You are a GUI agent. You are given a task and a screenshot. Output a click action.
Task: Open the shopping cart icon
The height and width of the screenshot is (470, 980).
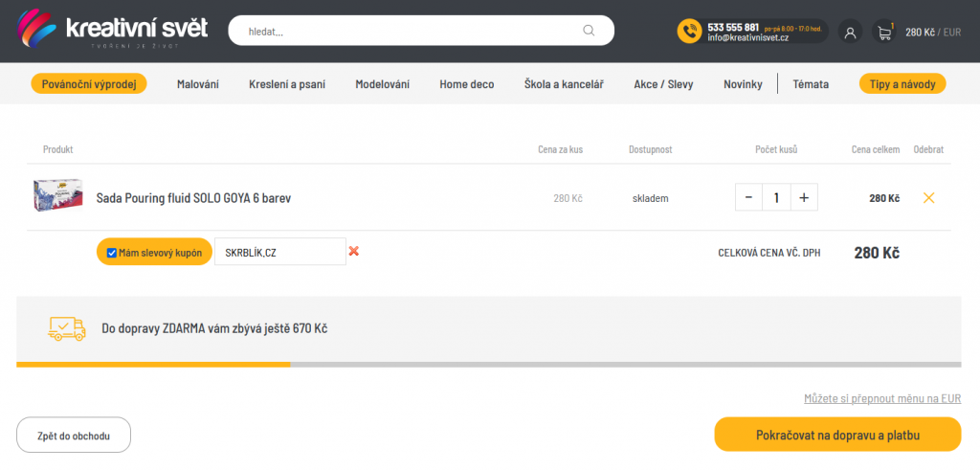pos(883,32)
